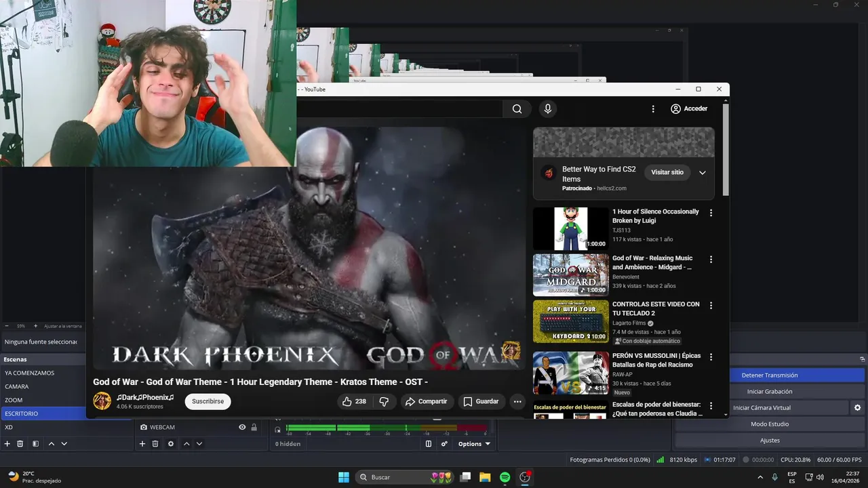Viewport: 868px width, 488px height.
Task: Subscribe with the Suscribirse button
Action: [x=208, y=401]
